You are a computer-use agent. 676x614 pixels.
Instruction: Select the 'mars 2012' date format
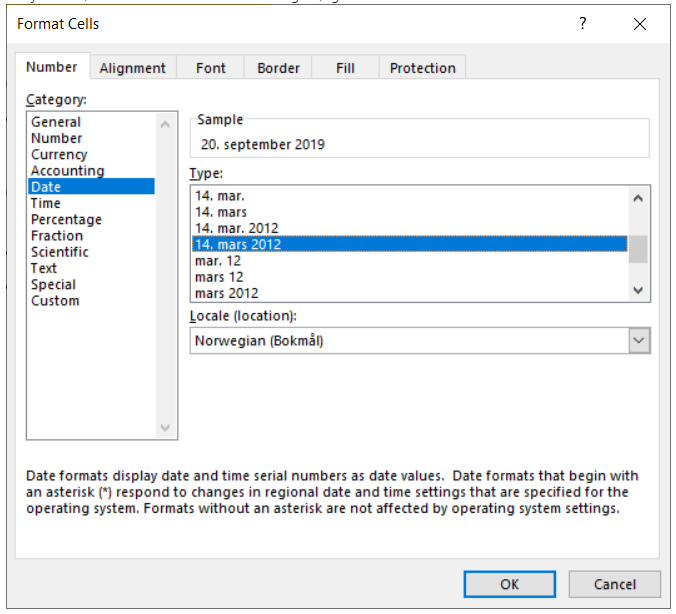tap(226, 293)
